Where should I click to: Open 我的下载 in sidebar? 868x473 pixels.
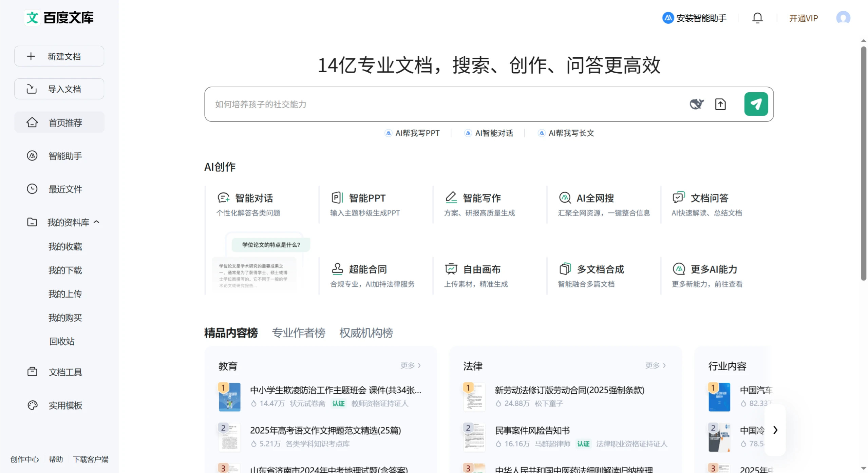point(65,270)
